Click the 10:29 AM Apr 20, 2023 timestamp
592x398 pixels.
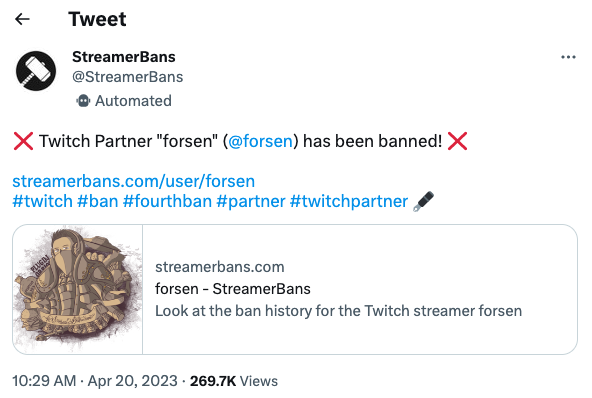(x=95, y=381)
